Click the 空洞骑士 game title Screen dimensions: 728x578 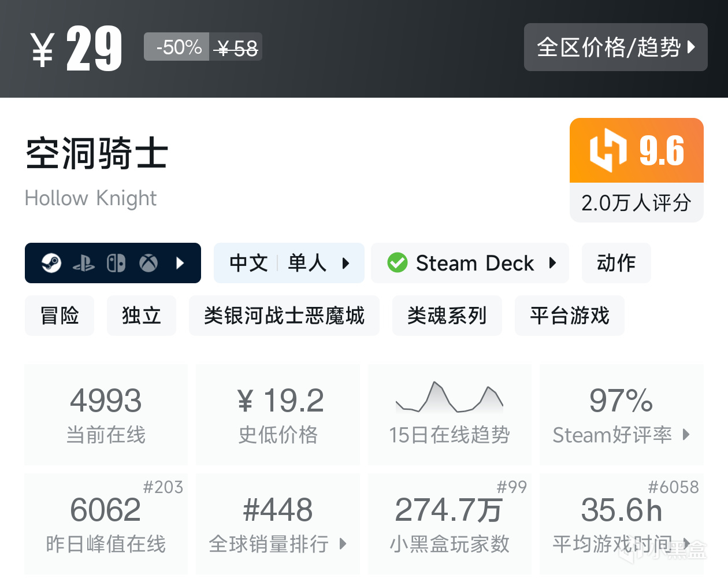tap(97, 154)
